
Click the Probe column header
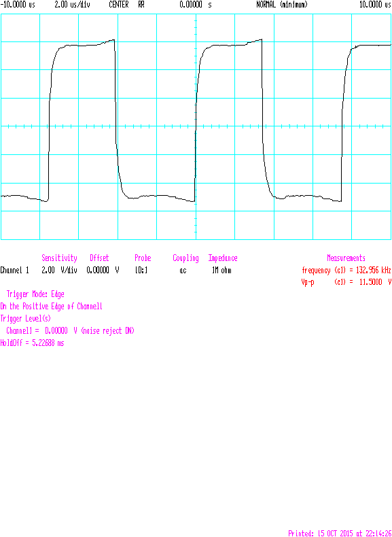click(143, 258)
